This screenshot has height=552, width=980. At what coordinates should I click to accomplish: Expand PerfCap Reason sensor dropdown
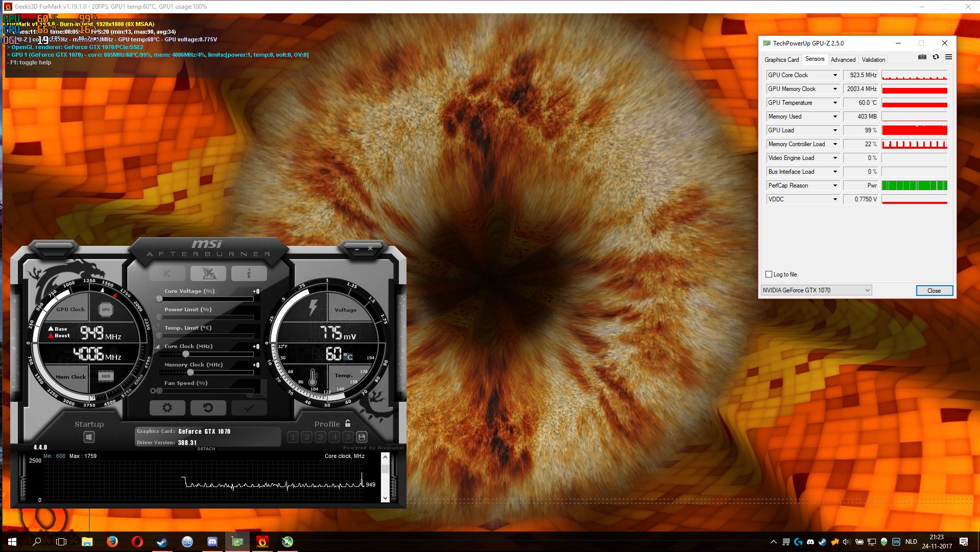(x=835, y=186)
